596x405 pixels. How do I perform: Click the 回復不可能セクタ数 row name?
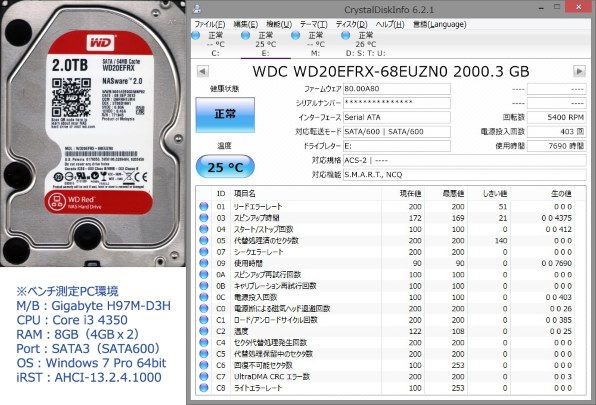tap(263, 365)
